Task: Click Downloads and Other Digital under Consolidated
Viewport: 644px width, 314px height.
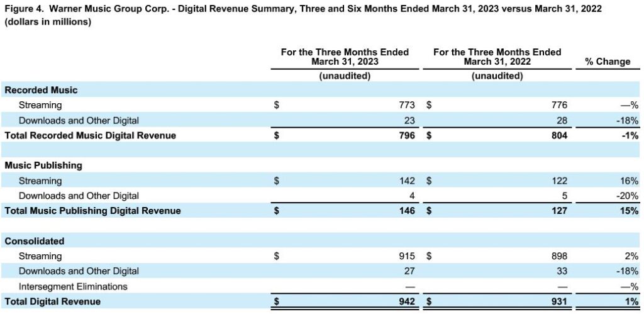Action: coord(79,271)
